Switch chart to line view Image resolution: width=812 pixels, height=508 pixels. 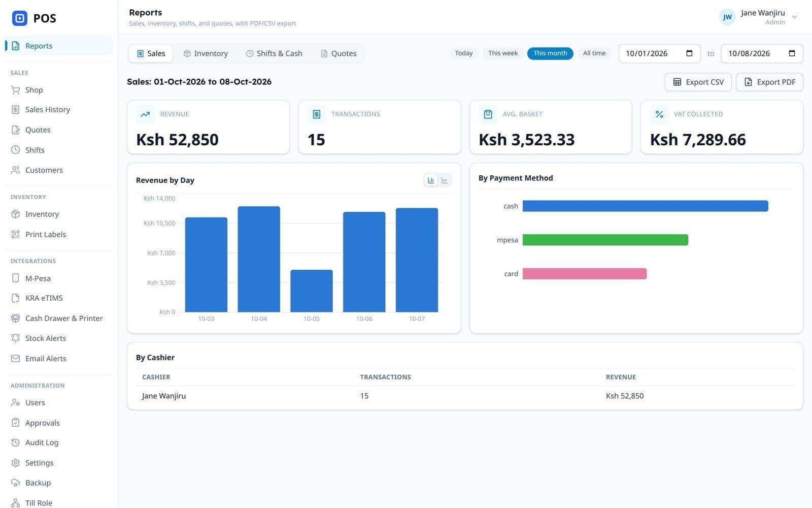445,180
